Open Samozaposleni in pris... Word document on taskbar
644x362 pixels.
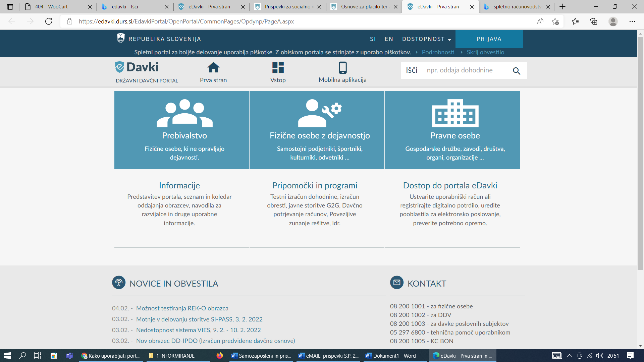click(x=261, y=356)
